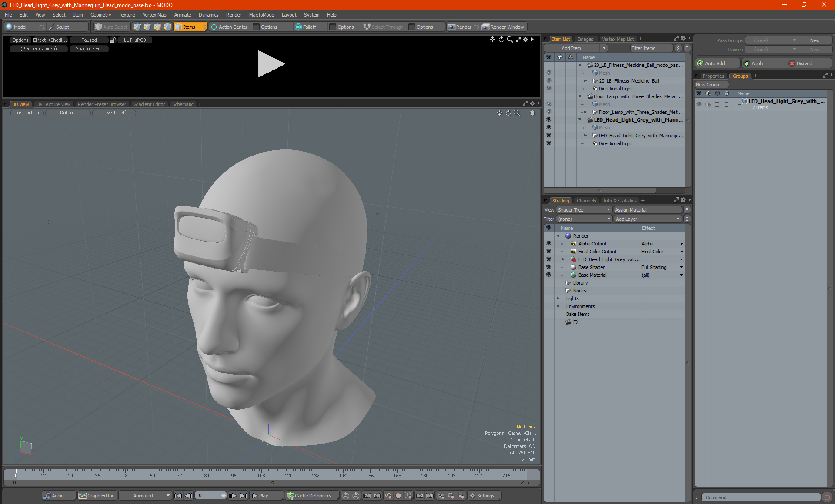Collapse Floor_Lamp_with_Three_Shades_Metal scene
Screen dimensions: 835x504
pos(580,96)
